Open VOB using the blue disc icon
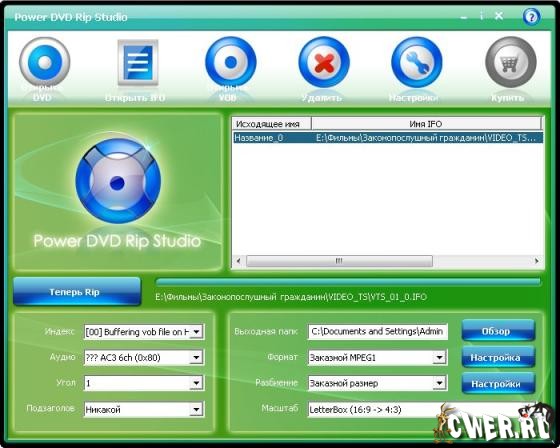 click(231, 62)
